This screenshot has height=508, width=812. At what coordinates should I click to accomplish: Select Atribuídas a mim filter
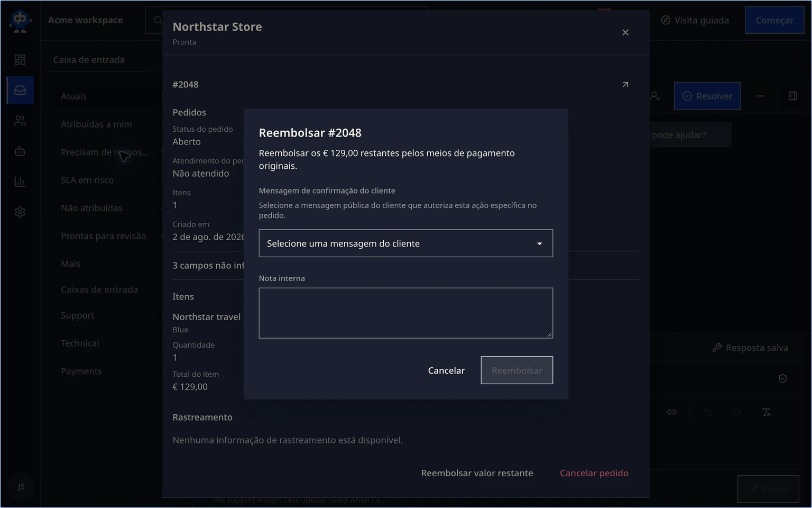96,124
